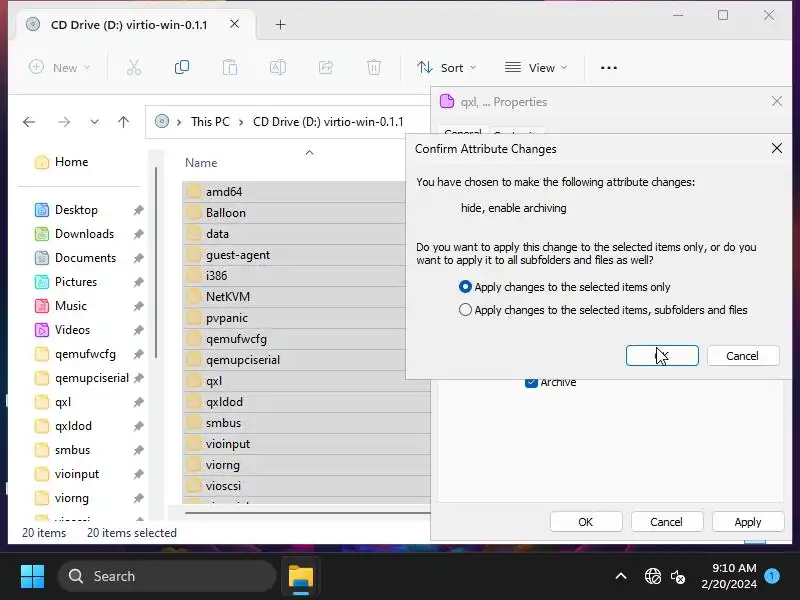Toggle the Archive checkbox
Image resolution: width=800 pixels, height=600 pixels.
(x=531, y=382)
